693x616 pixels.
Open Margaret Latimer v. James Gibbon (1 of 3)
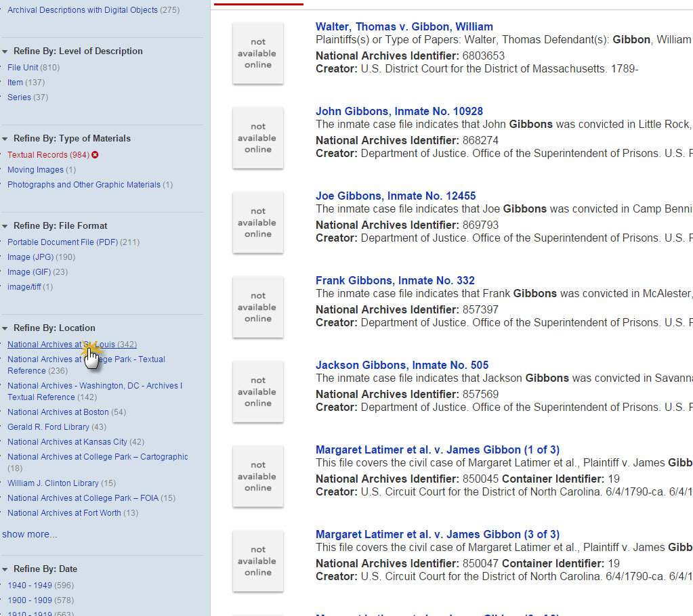[437, 450]
